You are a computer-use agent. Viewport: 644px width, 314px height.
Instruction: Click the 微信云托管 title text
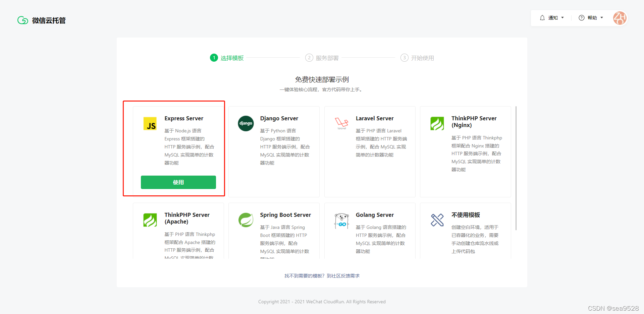(49, 20)
